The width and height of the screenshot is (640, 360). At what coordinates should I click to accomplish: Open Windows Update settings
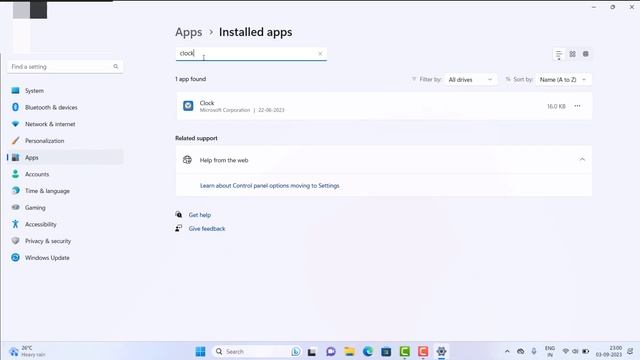[x=65, y=258]
